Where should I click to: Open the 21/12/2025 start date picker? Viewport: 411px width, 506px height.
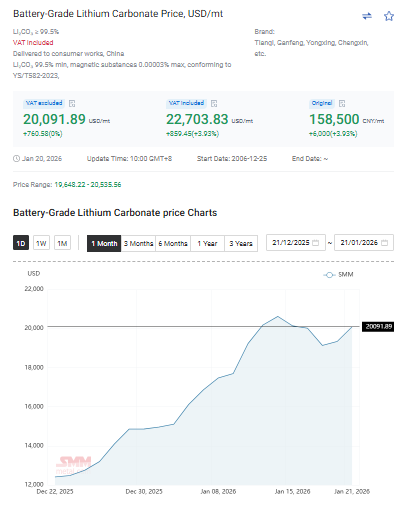coord(296,243)
